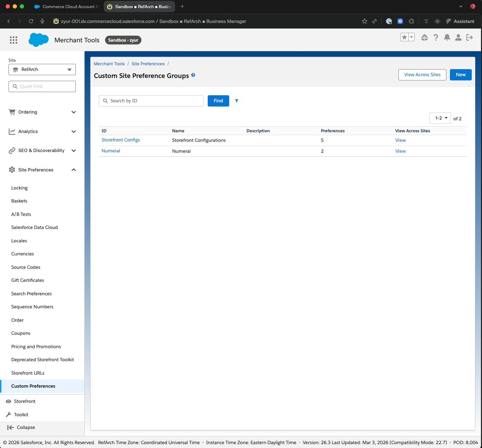The width and height of the screenshot is (482, 448).
Task: Open the help question mark icon
Action: tap(436, 37)
